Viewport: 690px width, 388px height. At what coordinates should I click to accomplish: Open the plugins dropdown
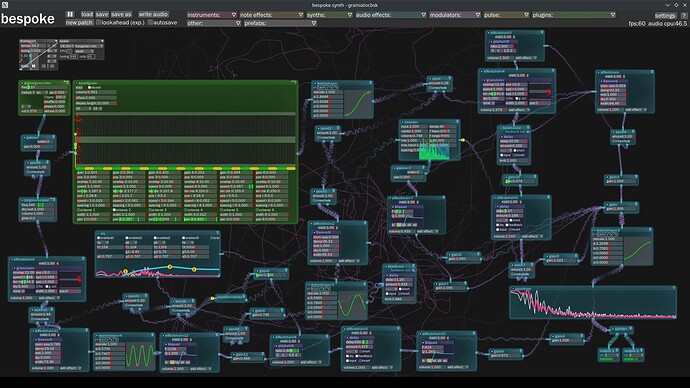pos(574,15)
